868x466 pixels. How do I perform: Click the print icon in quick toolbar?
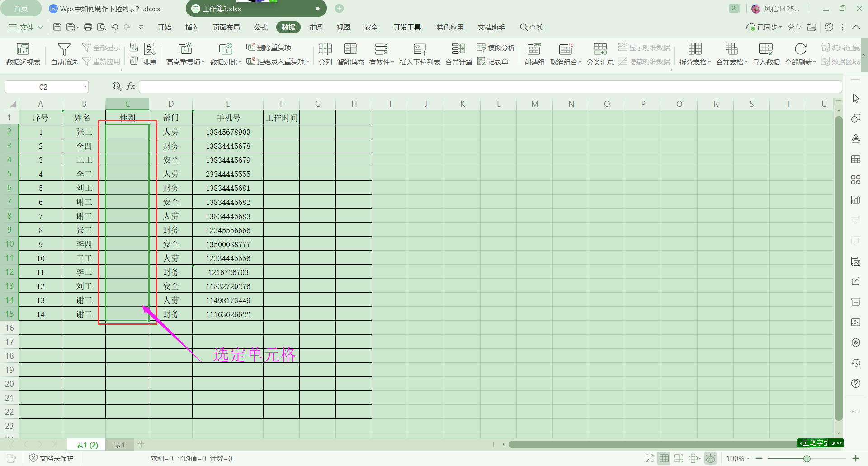(88, 27)
